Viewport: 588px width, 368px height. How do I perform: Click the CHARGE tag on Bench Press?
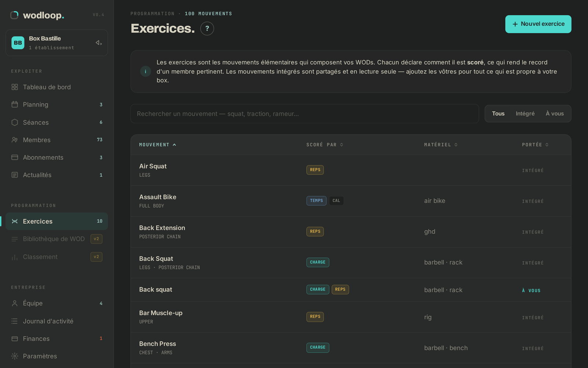[x=318, y=348]
